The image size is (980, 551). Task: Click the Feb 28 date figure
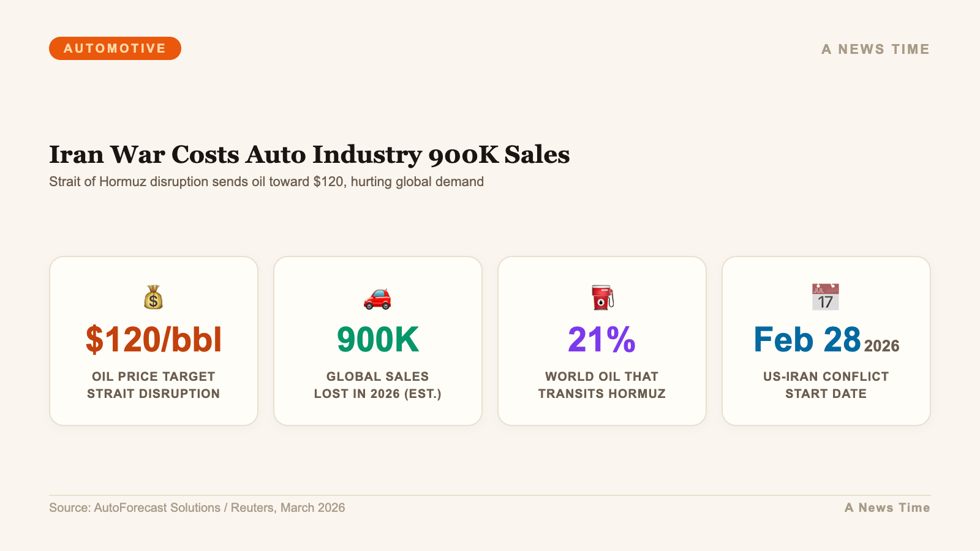[807, 340]
